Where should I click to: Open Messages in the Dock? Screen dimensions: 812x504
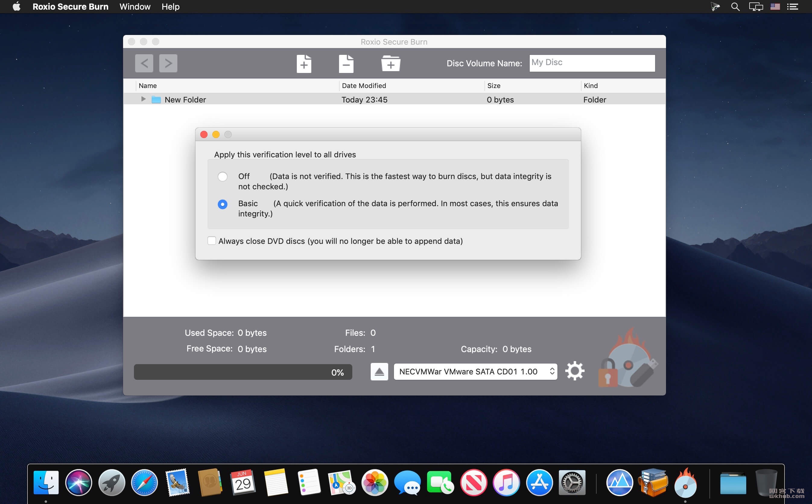tap(408, 483)
